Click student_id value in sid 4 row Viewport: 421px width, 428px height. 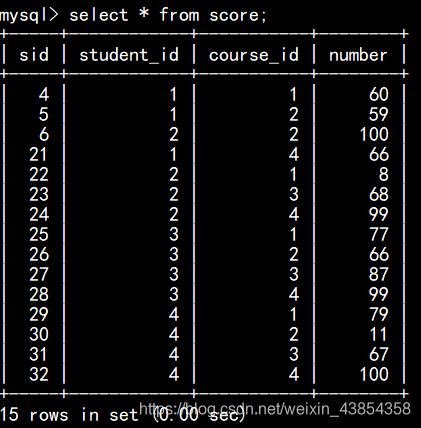[x=173, y=94]
